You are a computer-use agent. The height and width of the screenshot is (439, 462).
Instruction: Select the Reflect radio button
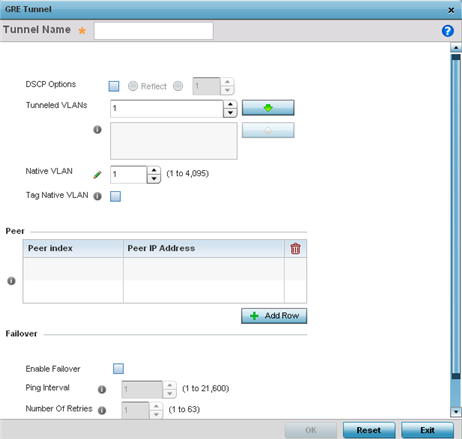[133, 86]
